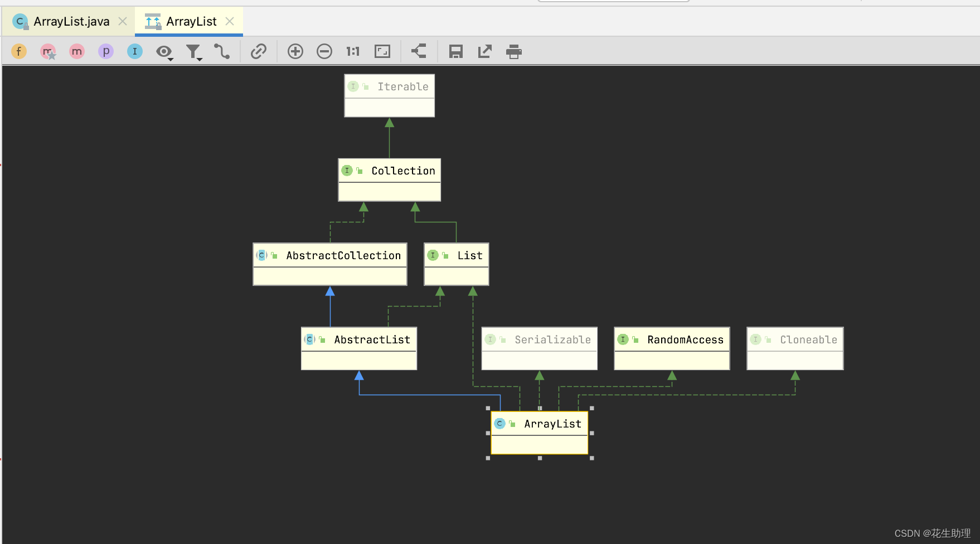
Task: Click the class file icon on ArrayList.java tab
Action: point(21,22)
